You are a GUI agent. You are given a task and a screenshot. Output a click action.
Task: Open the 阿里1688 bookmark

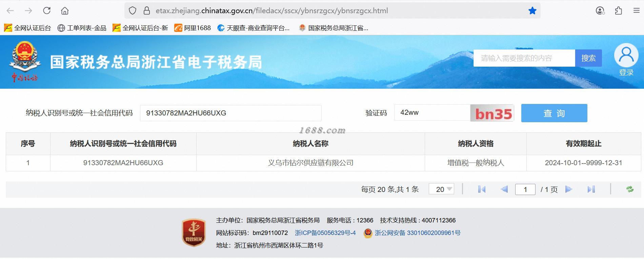pyautogui.click(x=193, y=28)
